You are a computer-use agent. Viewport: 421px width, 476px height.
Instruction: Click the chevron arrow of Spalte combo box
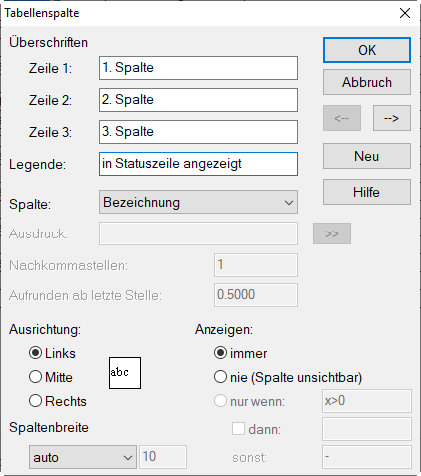click(289, 203)
